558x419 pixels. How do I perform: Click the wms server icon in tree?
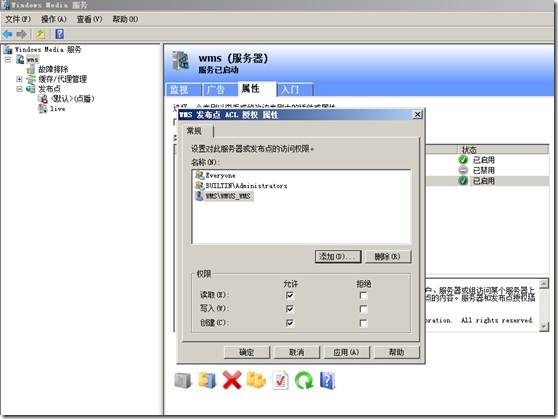pos(20,59)
